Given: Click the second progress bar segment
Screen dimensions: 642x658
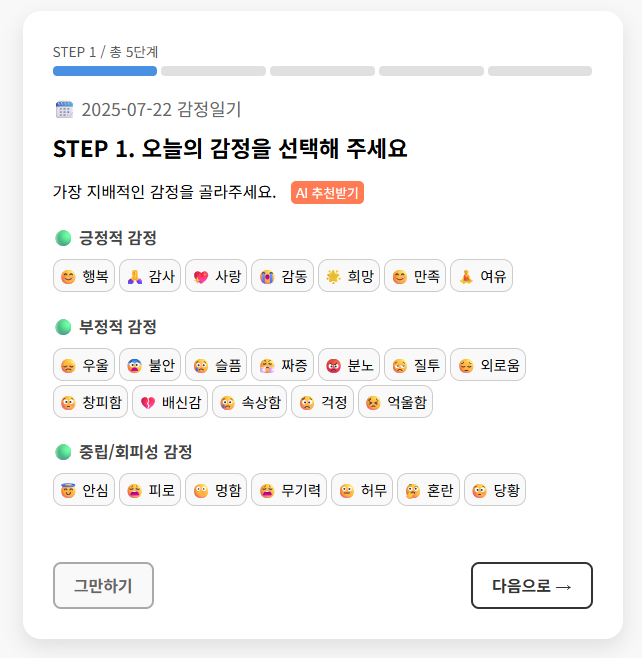Looking at the screenshot, I should tap(213, 71).
